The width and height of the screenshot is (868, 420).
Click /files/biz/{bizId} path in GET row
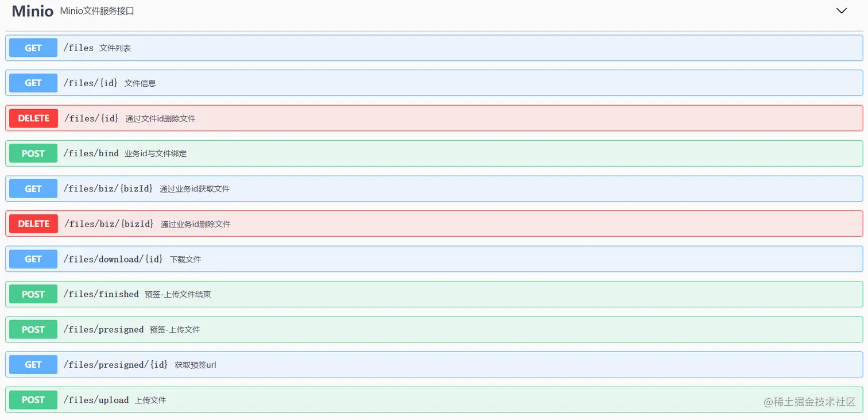[108, 188]
